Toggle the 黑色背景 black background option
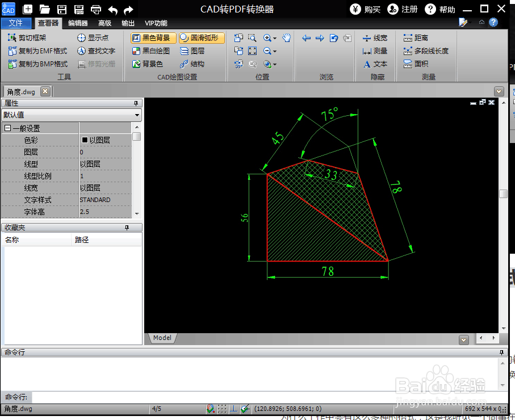Screen dimensions: 515x420 coord(153,38)
